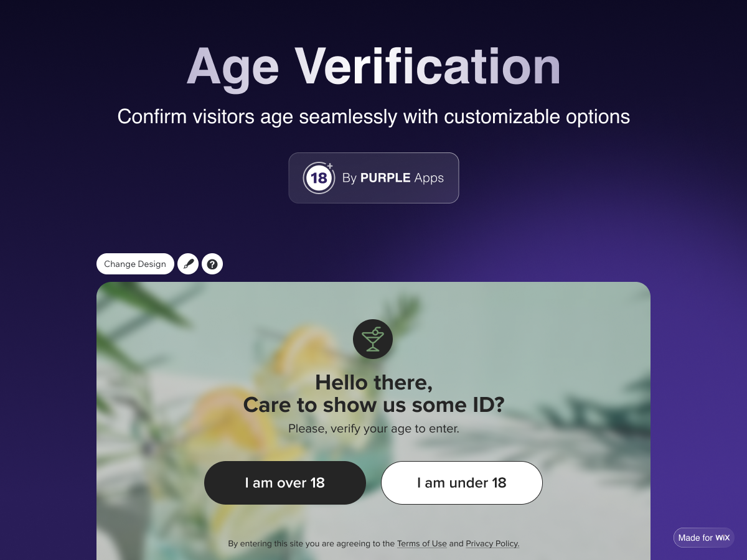Click the Made for Wix badge
747x560 pixels.
[x=703, y=538]
